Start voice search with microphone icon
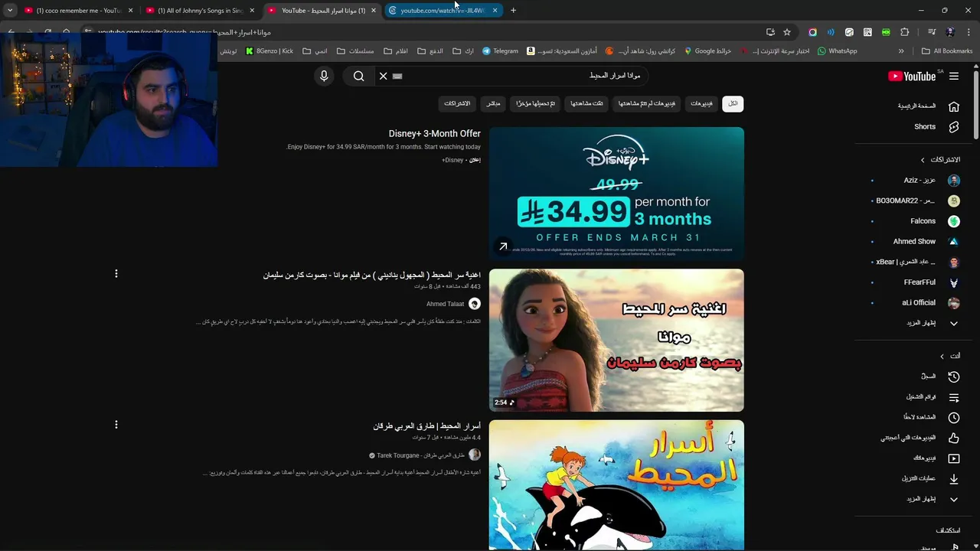 tap(324, 76)
